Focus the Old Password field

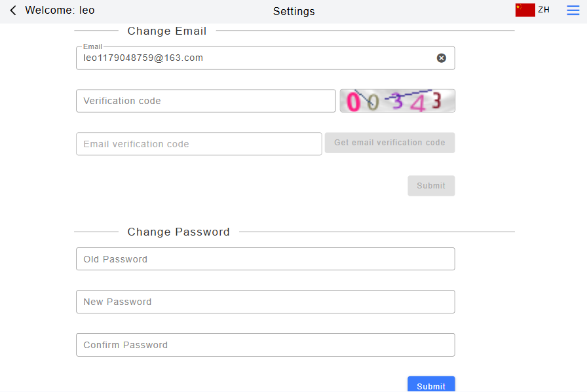point(265,259)
